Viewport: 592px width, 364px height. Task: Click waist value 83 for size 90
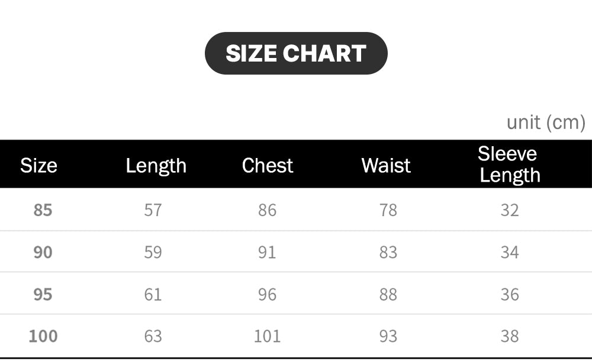click(x=388, y=252)
